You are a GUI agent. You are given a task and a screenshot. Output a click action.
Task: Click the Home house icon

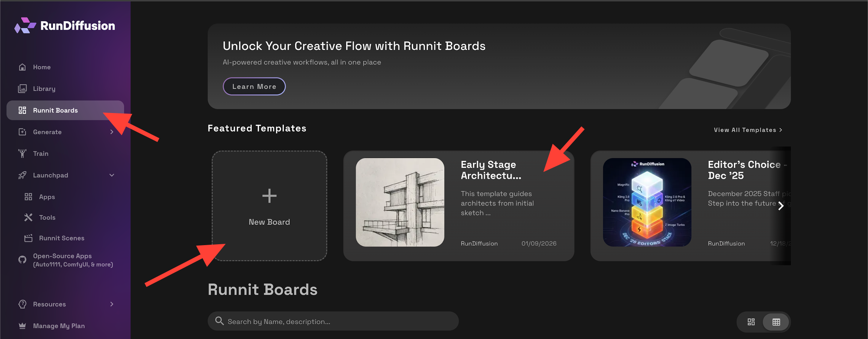coord(23,67)
